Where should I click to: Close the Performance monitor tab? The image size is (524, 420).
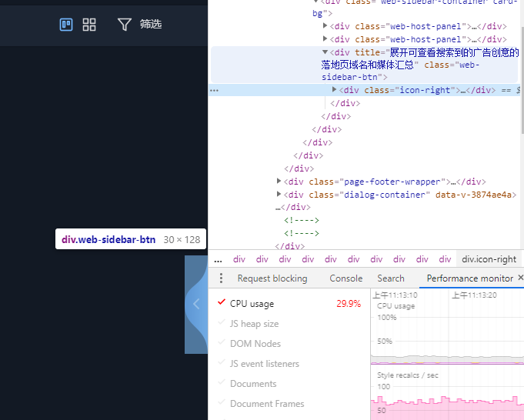pos(520,278)
